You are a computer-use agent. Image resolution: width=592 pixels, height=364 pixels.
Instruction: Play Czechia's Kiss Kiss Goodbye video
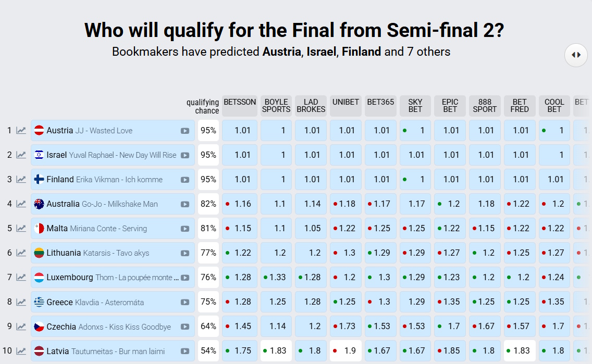185,327
